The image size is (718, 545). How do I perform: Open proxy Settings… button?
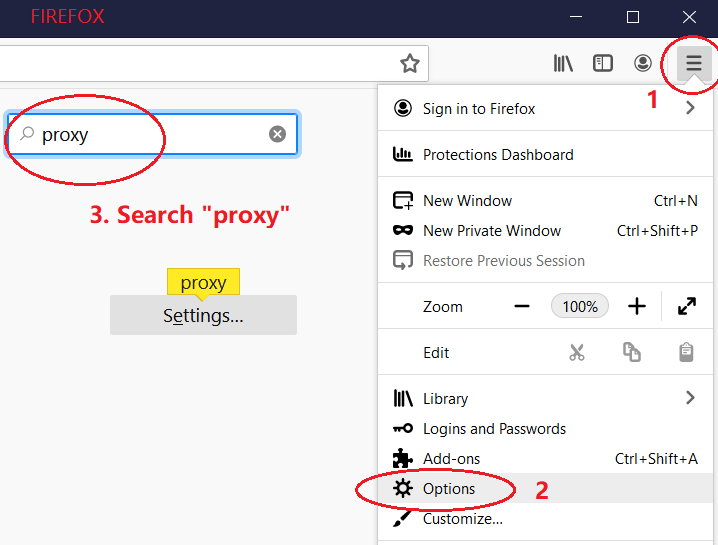(x=203, y=315)
